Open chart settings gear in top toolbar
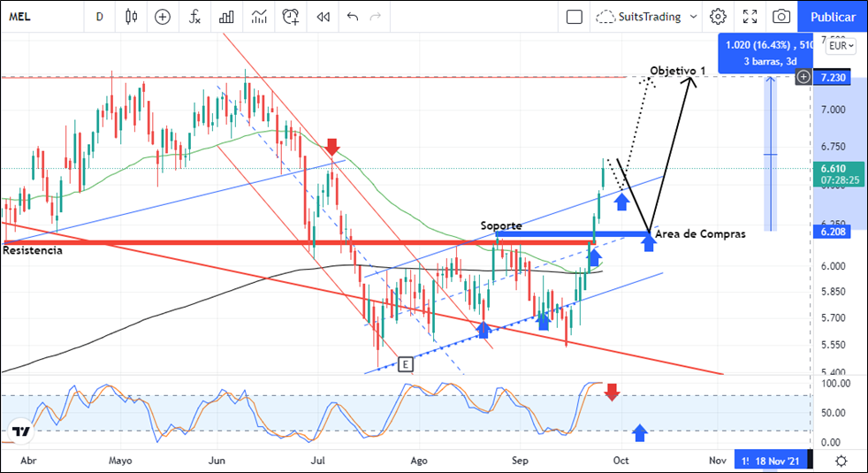 tap(718, 16)
